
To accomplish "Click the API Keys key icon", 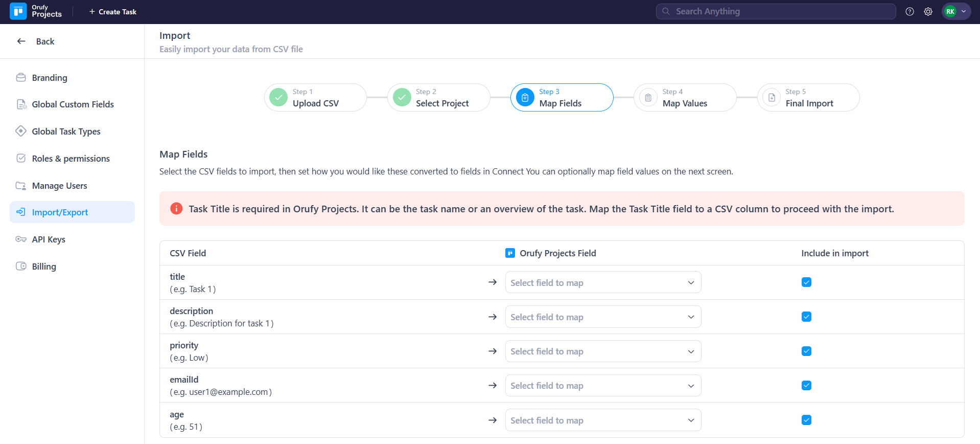I will pyautogui.click(x=21, y=239).
